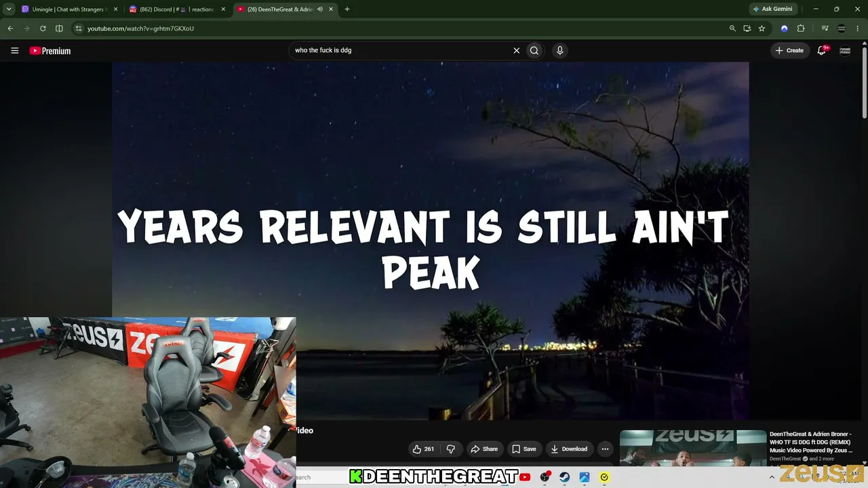
Task: Dislike this video
Action: point(450,449)
